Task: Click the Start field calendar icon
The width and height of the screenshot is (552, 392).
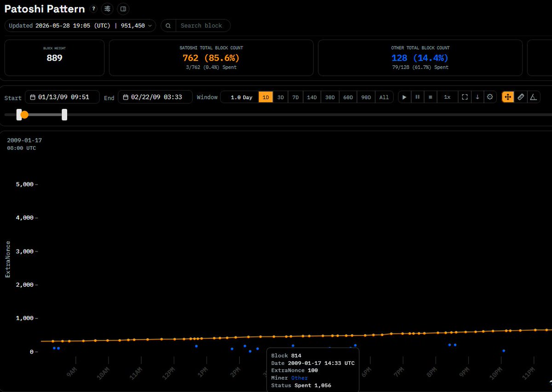Action: coord(33,97)
